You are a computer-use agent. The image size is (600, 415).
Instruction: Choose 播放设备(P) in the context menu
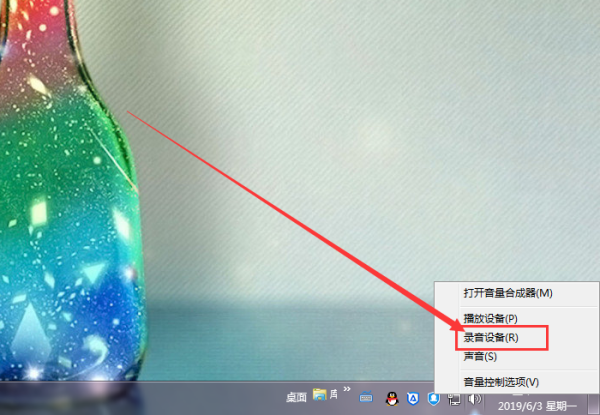490,318
